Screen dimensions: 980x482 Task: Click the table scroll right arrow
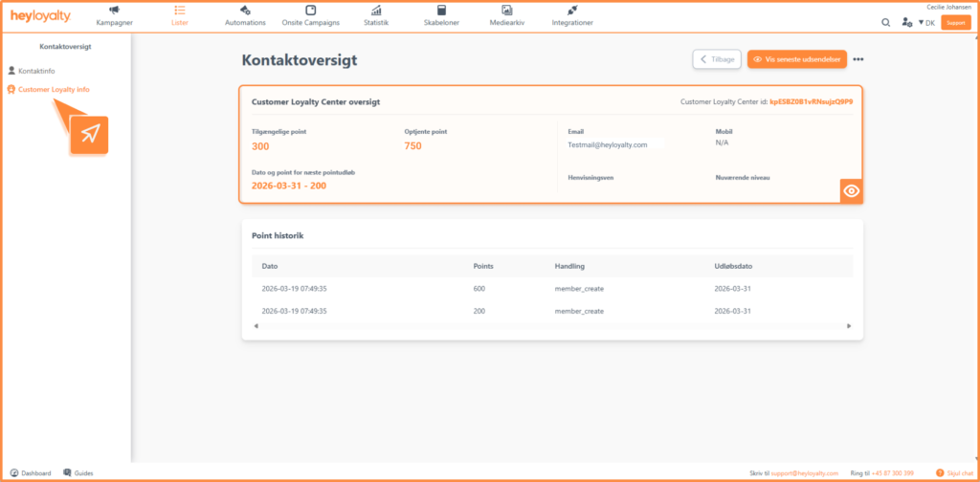tap(849, 326)
